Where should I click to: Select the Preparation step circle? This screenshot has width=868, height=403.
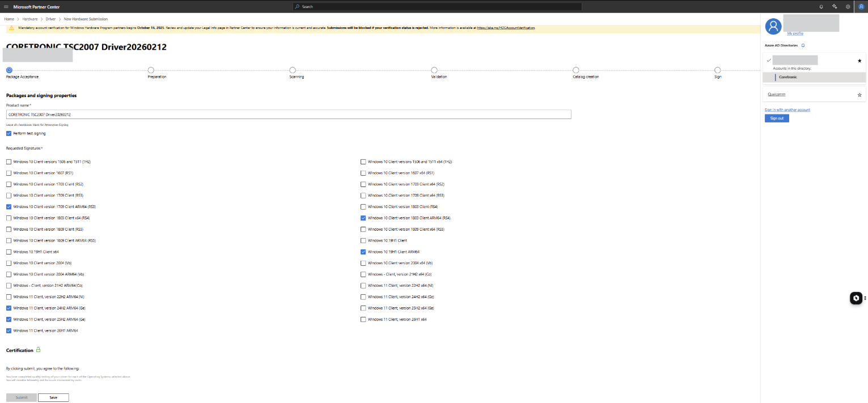[151, 70]
